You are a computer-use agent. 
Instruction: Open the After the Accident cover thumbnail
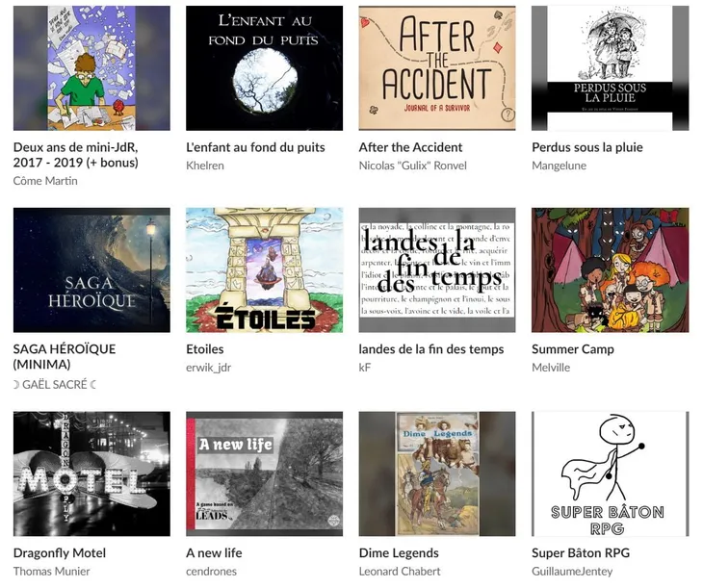(x=437, y=68)
